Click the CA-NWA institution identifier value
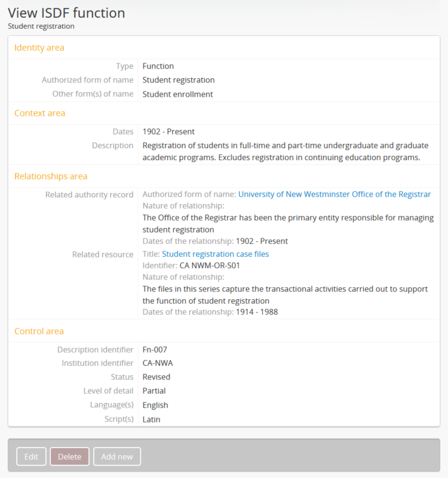The image size is (448, 478). pyautogui.click(x=158, y=363)
